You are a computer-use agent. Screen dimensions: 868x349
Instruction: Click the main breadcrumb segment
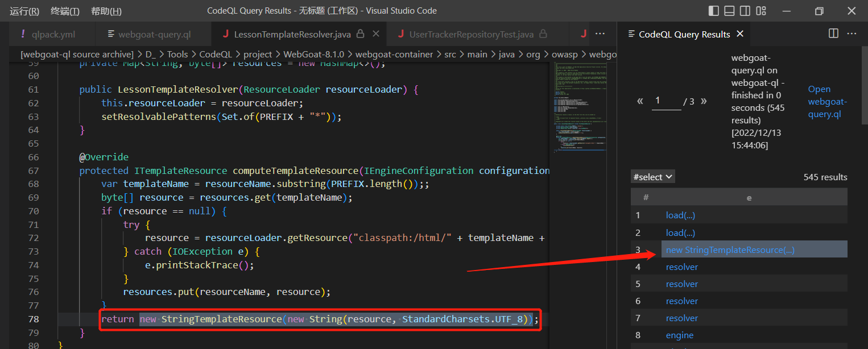click(477, 55)
